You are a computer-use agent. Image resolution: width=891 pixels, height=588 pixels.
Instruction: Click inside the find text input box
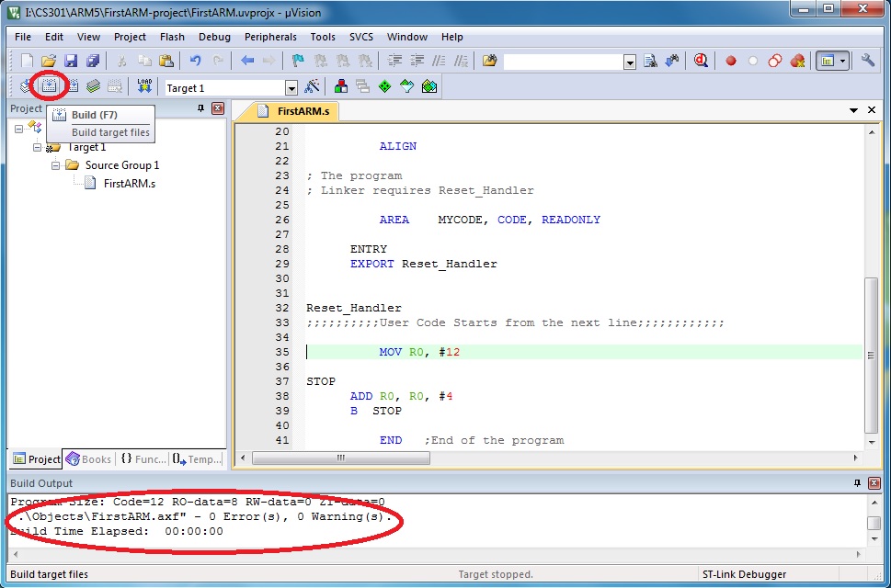coord(563,62)
